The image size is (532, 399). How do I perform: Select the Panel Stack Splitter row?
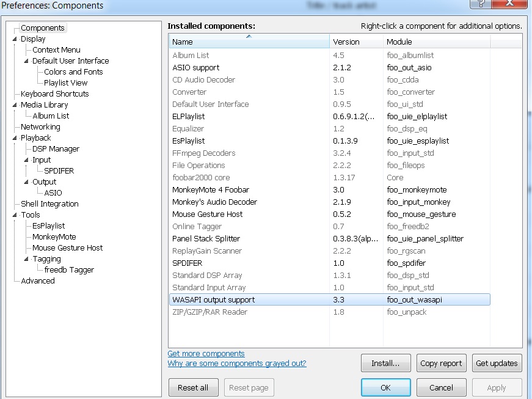tap(329, 238)
